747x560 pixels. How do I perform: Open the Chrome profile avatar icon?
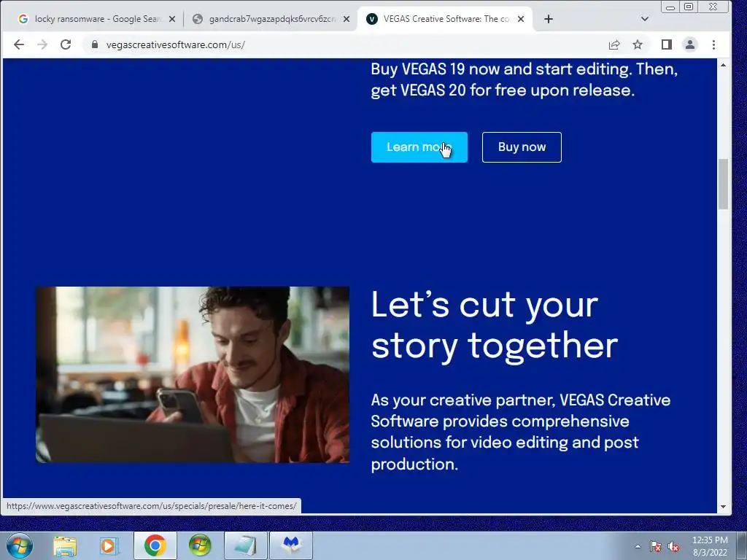click(x=690, y=44)
